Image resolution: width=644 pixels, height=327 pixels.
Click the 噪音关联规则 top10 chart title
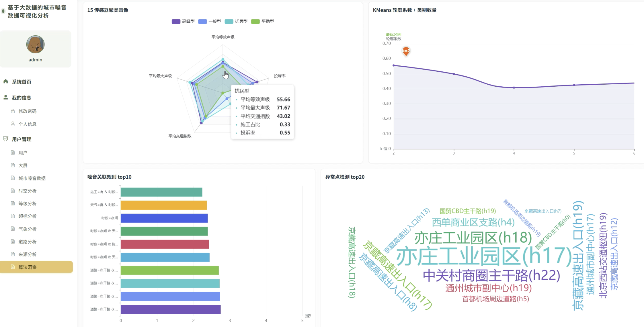point(110,177)
